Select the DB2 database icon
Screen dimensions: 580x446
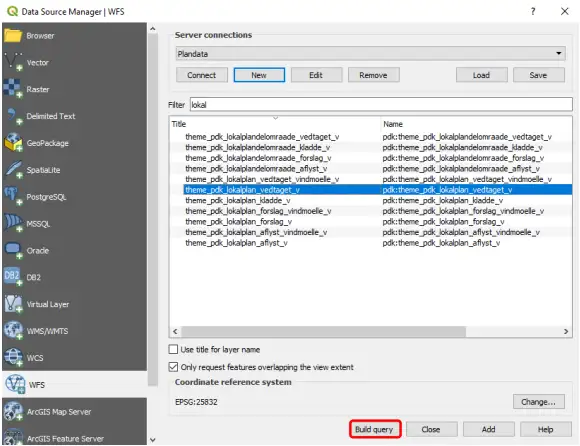pyautogui.click(x=13, y=277)
